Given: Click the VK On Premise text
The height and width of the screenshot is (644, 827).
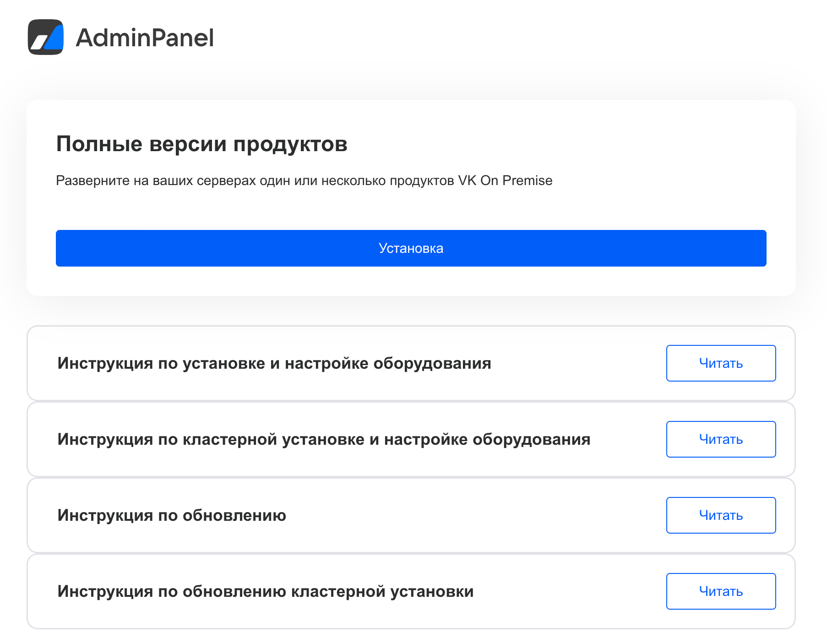Looking at the screenshot, I should (505, 180).
